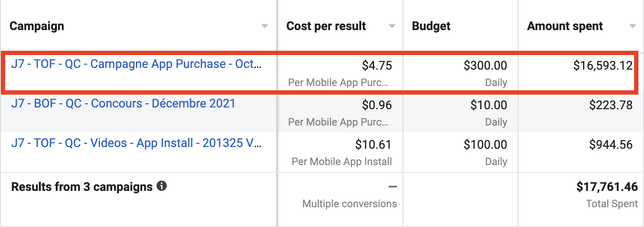Open the Cost per result column dropdown arrow
The image size is (644, 227).
coord(392,26)
